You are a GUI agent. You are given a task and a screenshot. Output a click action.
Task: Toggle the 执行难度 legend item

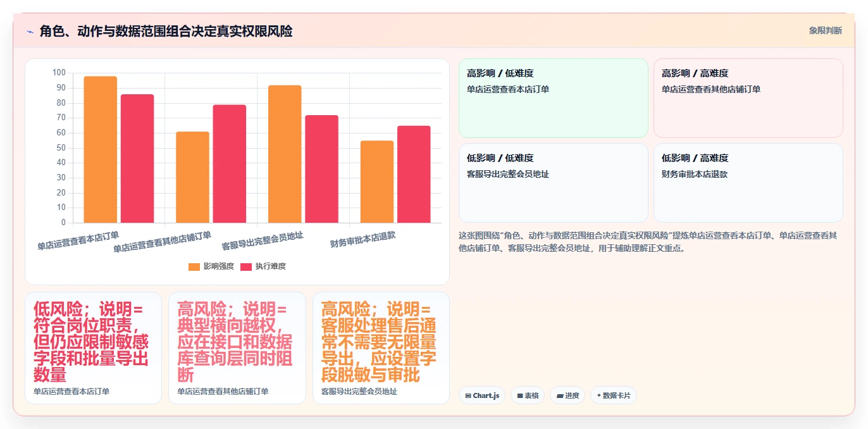point(263,266)
